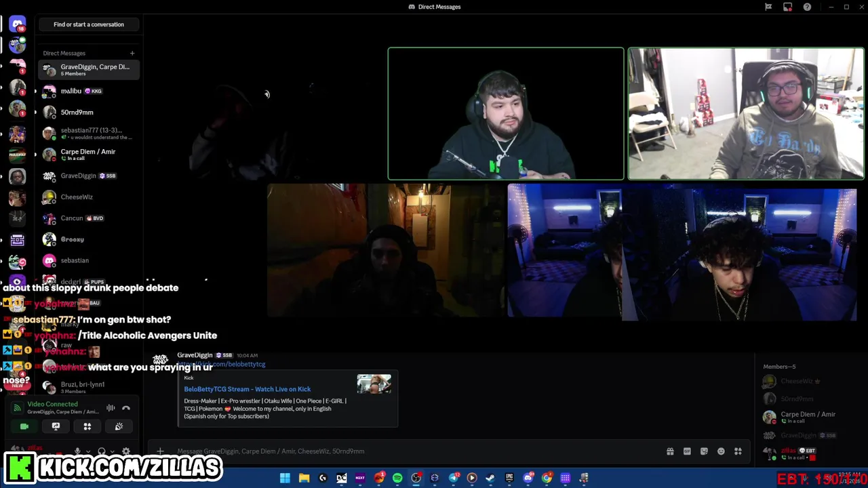
Task: Open the inbox icon in title bar
Action: click(x=787, y=7)
